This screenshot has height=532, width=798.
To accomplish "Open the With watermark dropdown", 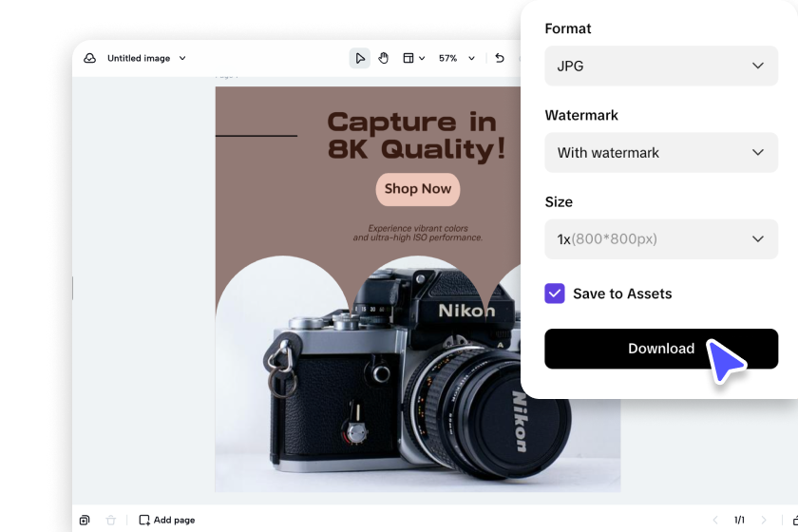I will (661, 152).
